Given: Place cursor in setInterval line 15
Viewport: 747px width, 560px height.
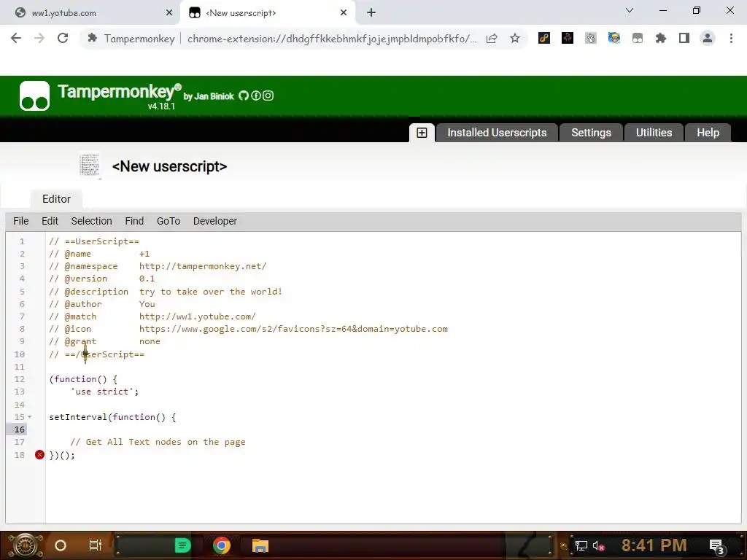Looking at the screenshot, I should click(112, 417).
